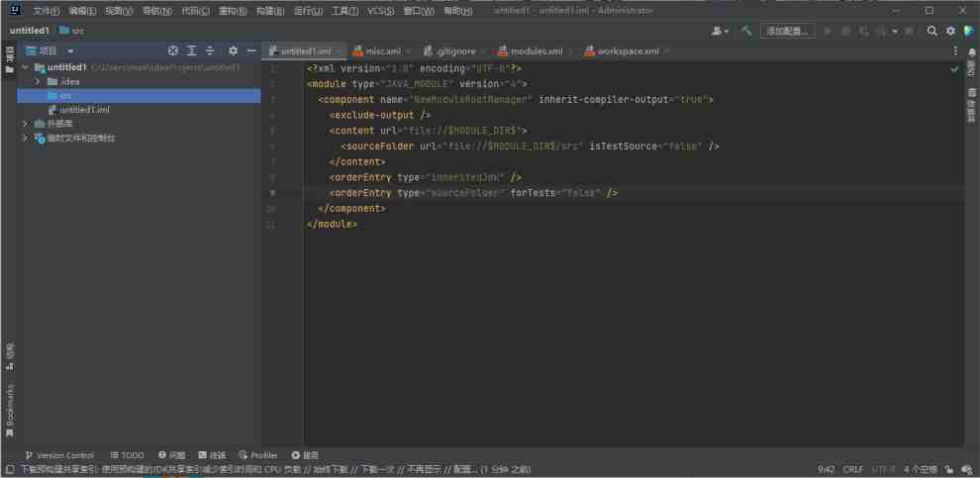The image size is (980, 478).
Task: Open the Notifications bell sidebar panel
Action: coord(971,60)
